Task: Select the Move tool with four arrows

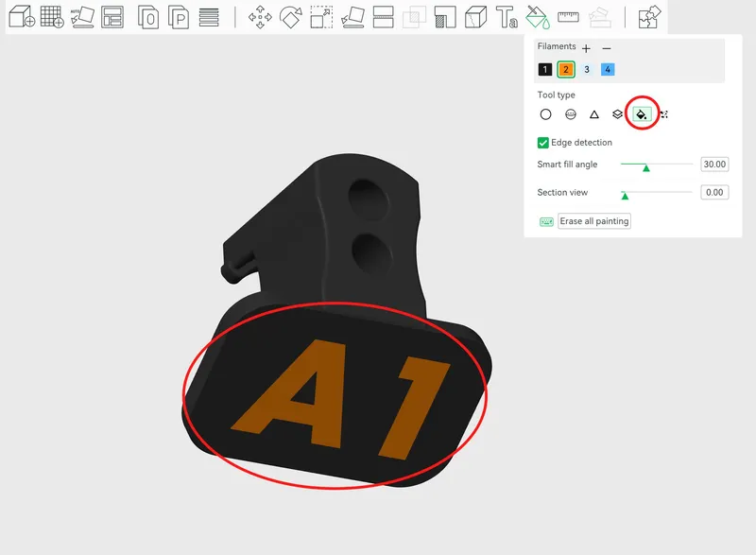Action: (x=259, y=17)
